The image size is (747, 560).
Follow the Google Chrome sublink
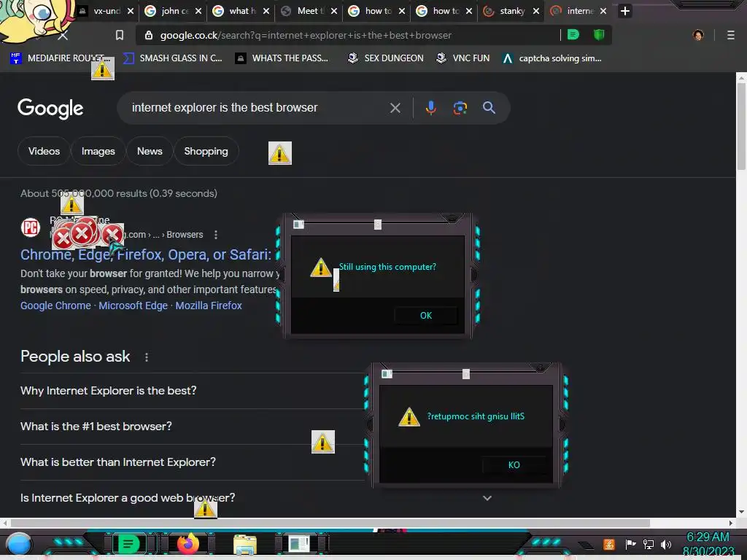pyautogui.click(x=55, y=306)
